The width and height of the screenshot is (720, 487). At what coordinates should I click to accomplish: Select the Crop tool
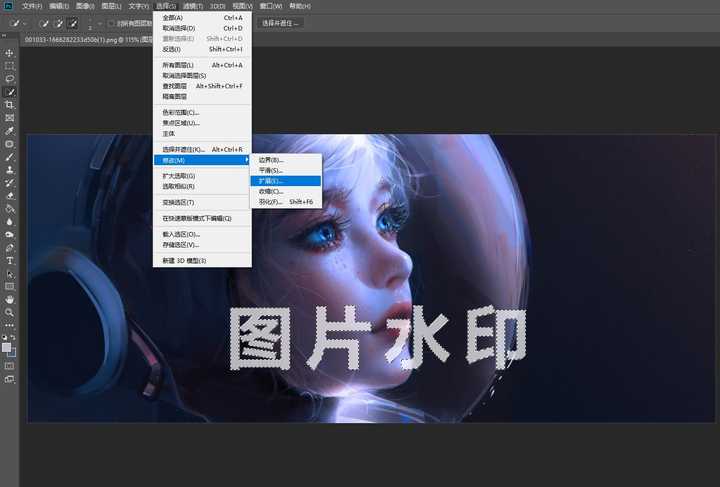coord(9,105)
